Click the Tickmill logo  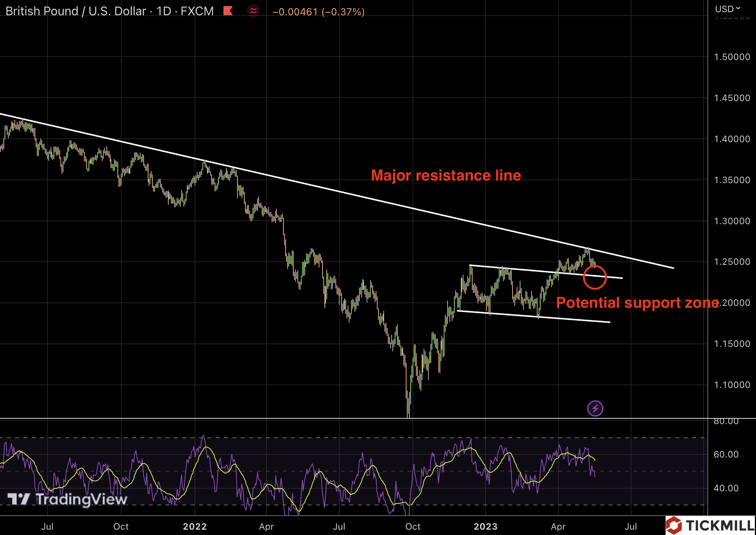[x=710, y=526]
